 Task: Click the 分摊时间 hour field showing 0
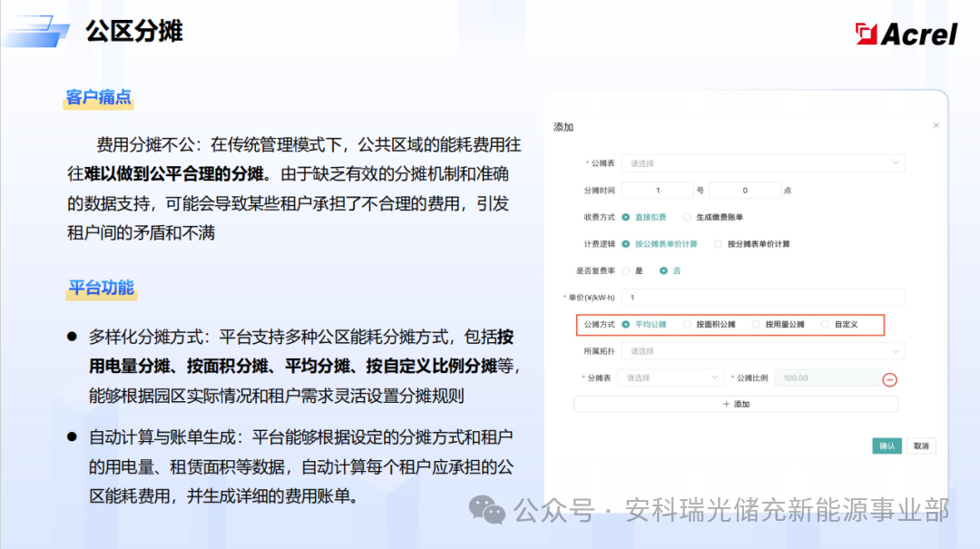(x=744, y=190)
